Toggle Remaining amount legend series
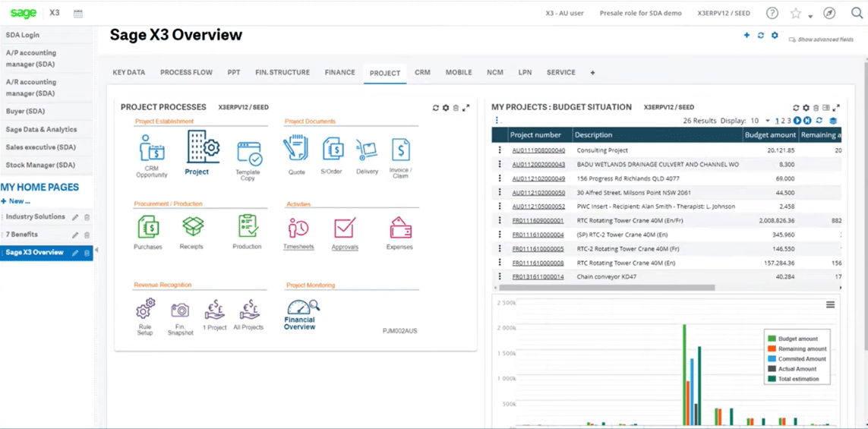This screenshot has height=429, width=868. click(x=797, y=349)
